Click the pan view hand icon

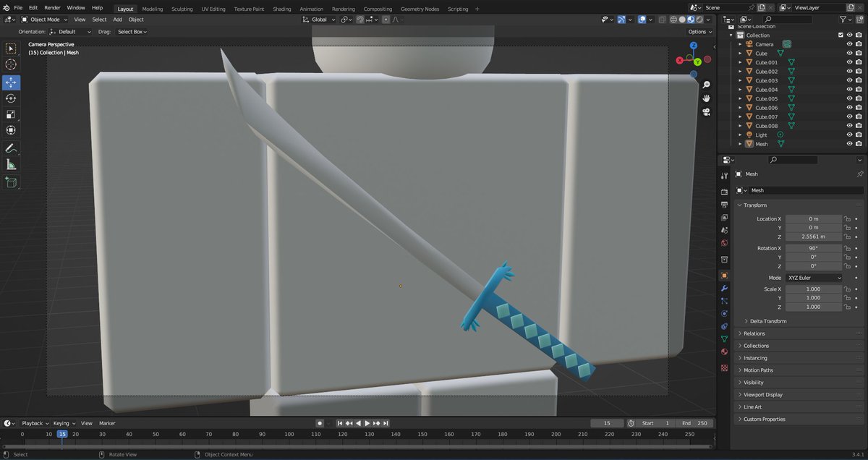tap(706, 98)
